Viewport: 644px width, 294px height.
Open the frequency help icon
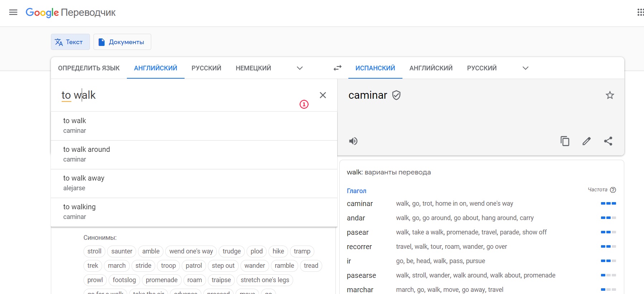pos(613,190)
